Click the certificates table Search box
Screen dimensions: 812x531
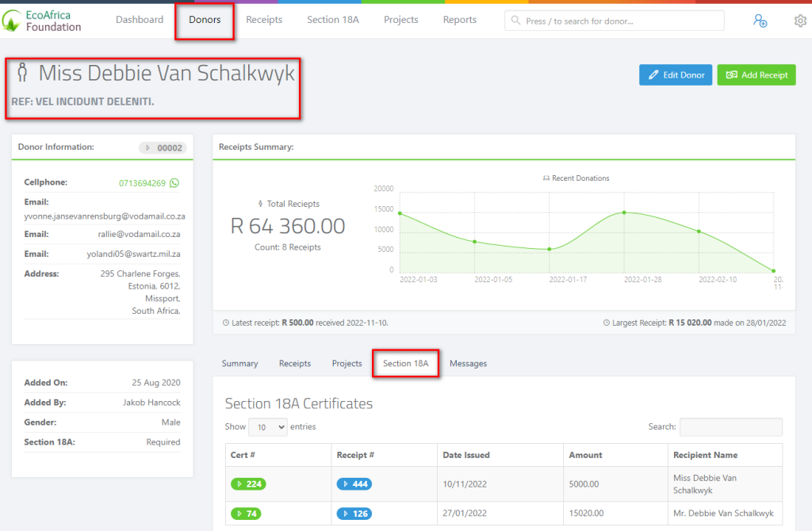point(730,427)
